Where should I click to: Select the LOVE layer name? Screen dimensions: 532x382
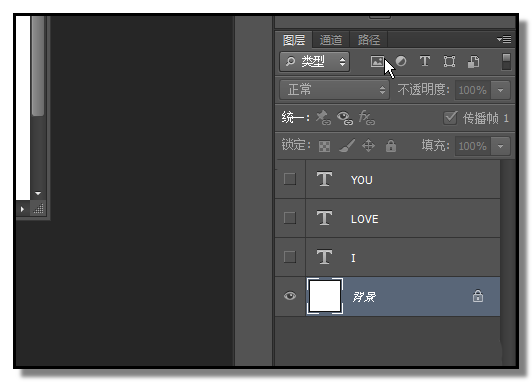point(365,219)
